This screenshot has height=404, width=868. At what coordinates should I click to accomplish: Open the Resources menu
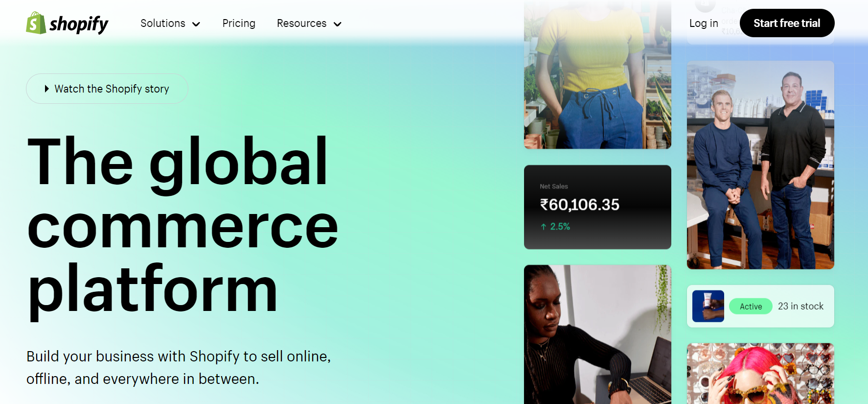309,23
